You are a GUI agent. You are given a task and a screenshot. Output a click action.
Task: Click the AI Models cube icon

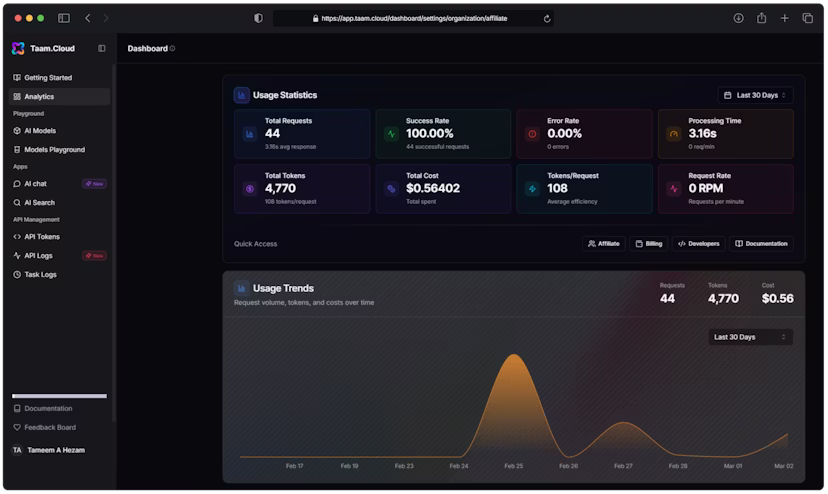pos(17,131)
